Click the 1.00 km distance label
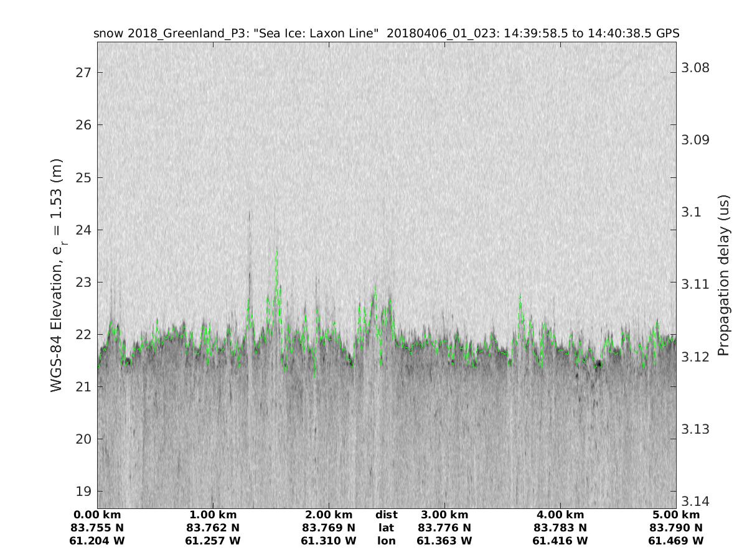This screenshot has height=560, width=747. (213, 515)
